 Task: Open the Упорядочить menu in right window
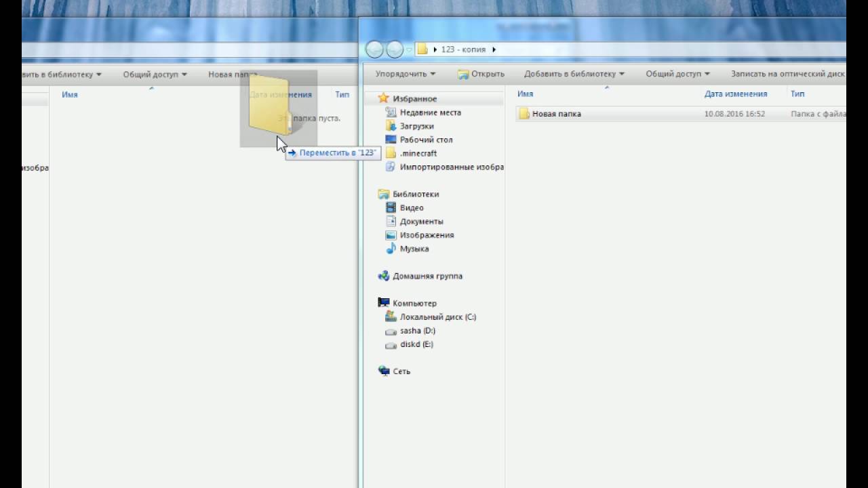(406, 74)
